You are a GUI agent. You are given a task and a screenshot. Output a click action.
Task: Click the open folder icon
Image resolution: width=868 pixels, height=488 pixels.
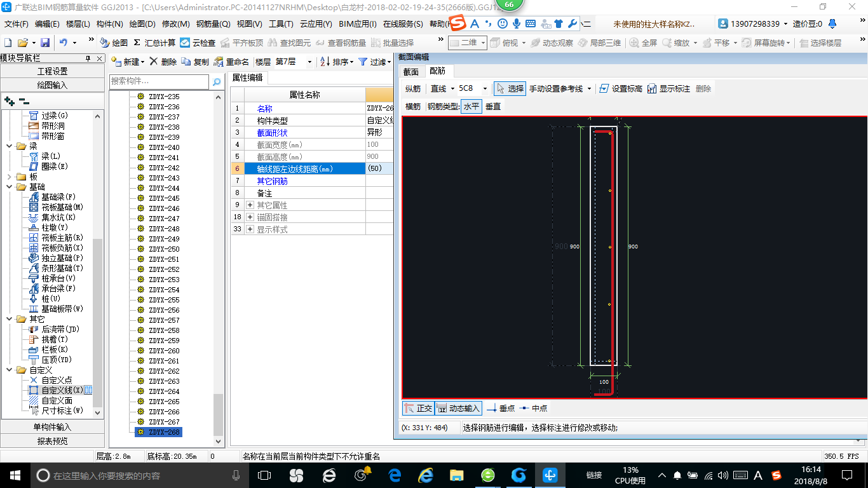click(22, 43)
